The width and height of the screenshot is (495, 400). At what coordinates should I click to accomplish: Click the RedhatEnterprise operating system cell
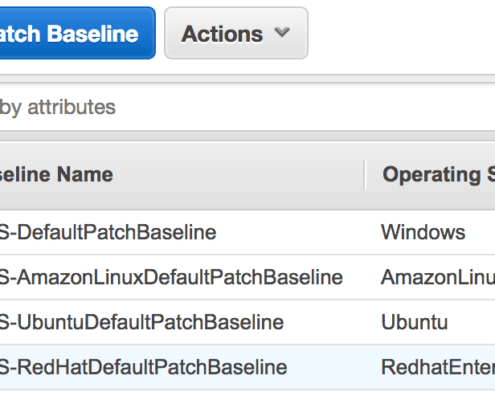(x=438, y=367)
